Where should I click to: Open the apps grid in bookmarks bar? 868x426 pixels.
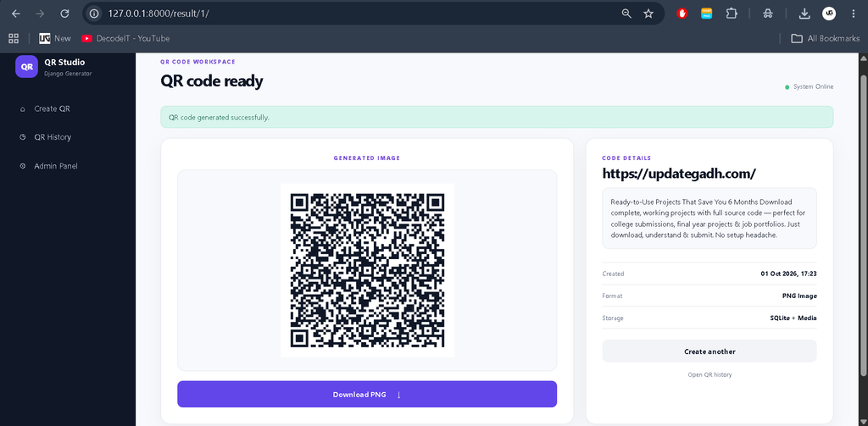(x=14, y=38)
